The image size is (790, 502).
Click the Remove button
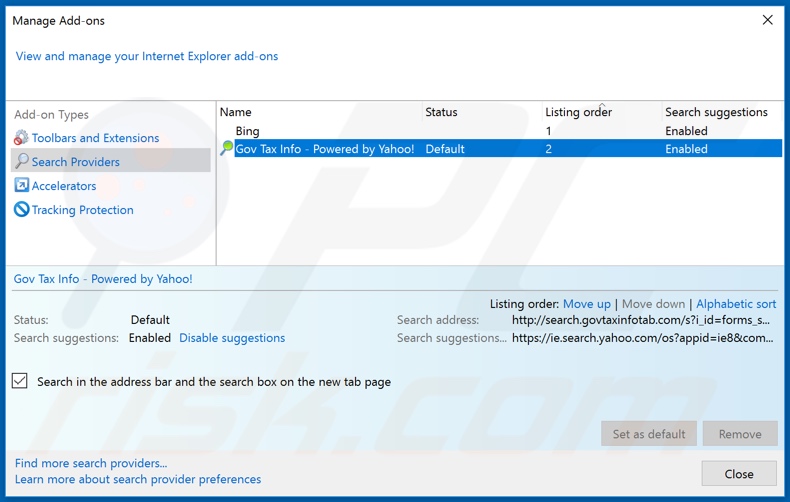point(740,433)
